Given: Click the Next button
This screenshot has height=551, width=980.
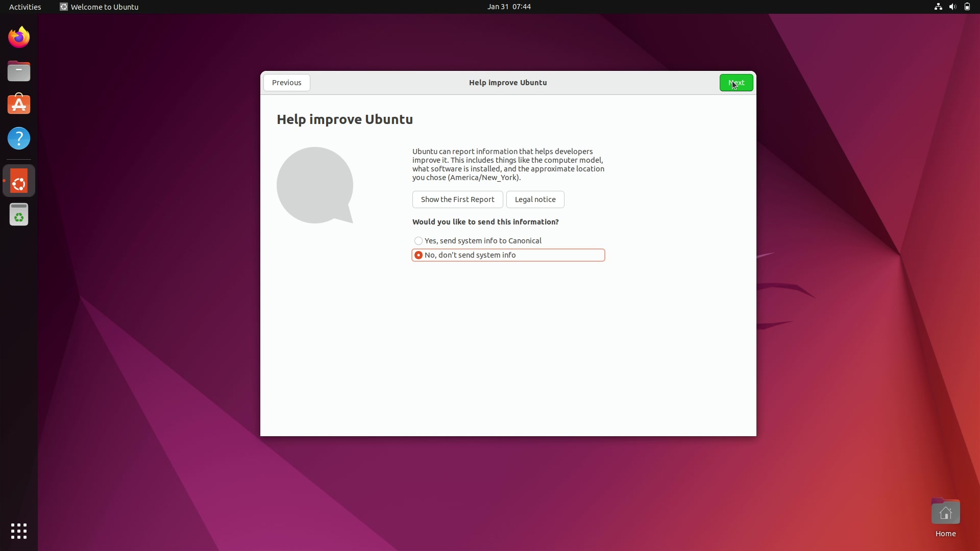Looking at the screenshot, I should point(736,83).
